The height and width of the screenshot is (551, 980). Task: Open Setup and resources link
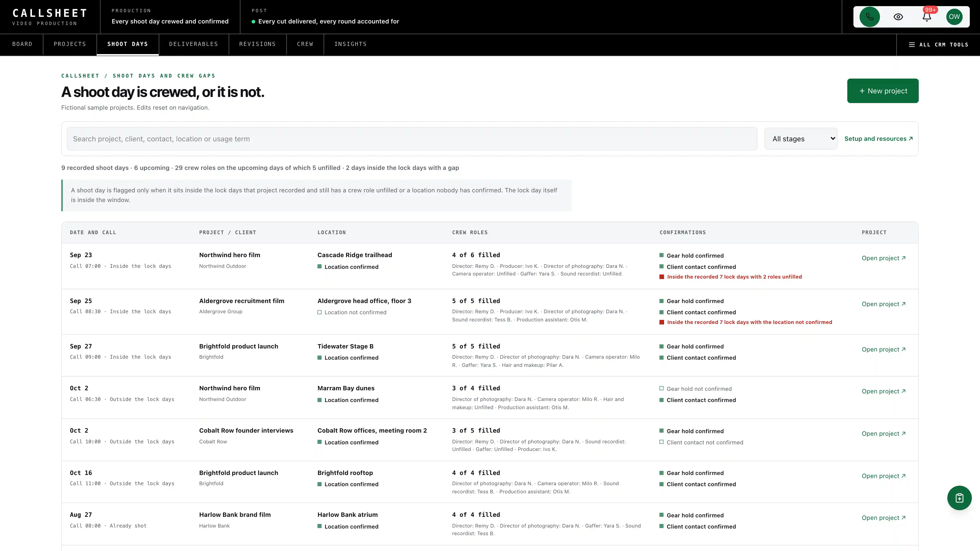point(878,139)
